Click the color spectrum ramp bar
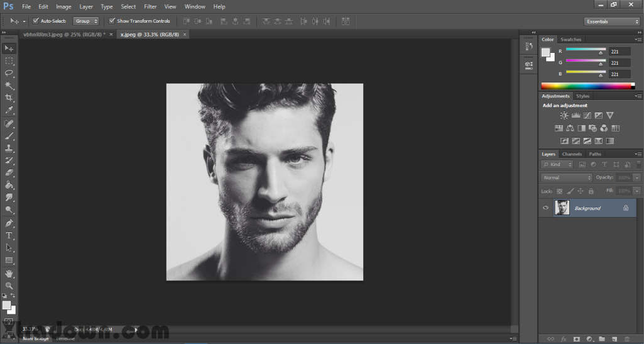Screen dimensions: 644x344 pyautogui.click(x=587, y=86)
